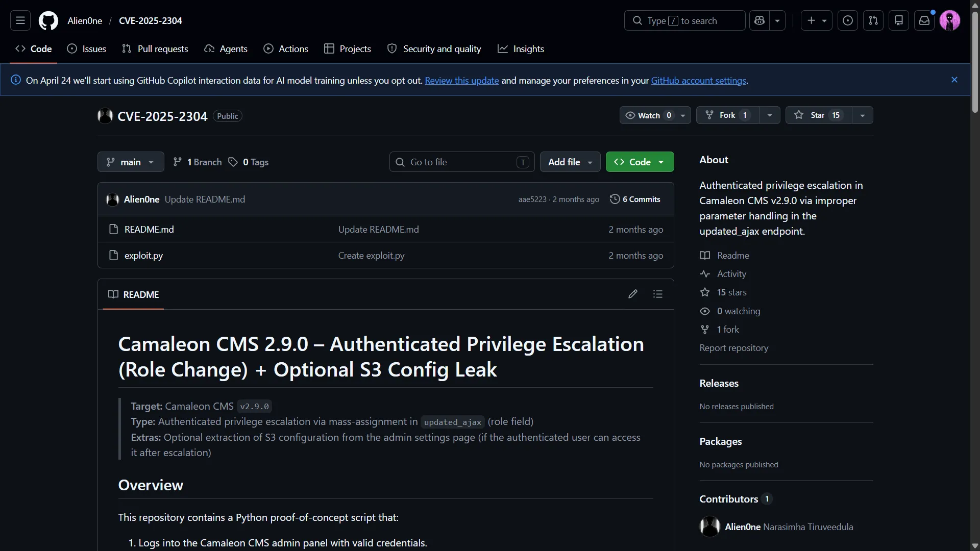Open the main branch selector
The height and width of the screenshot is (551, 980).
coord(131,162)
